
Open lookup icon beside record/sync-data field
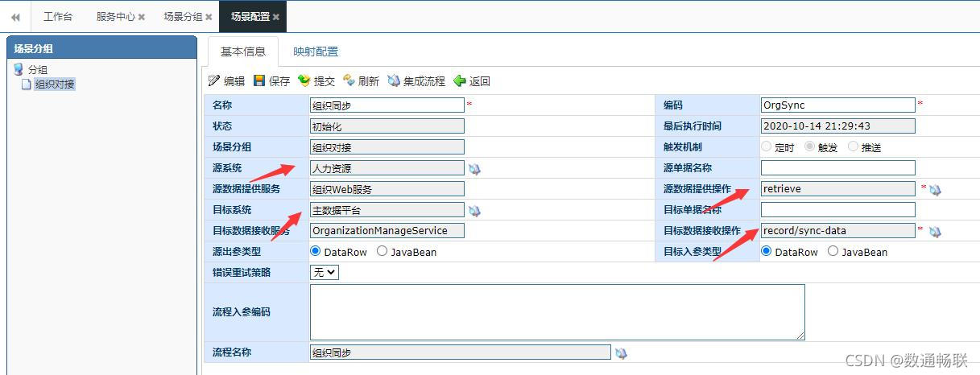point(935,232)
